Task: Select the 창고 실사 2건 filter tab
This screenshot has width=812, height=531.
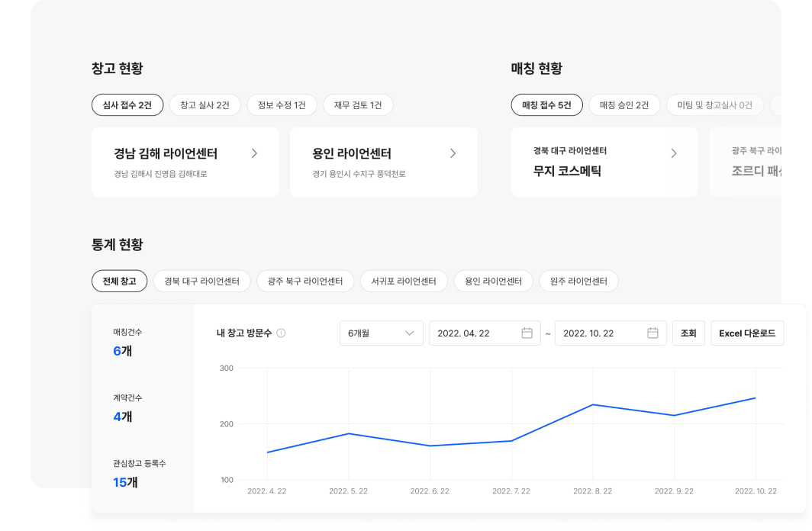Action: (205, 105)
